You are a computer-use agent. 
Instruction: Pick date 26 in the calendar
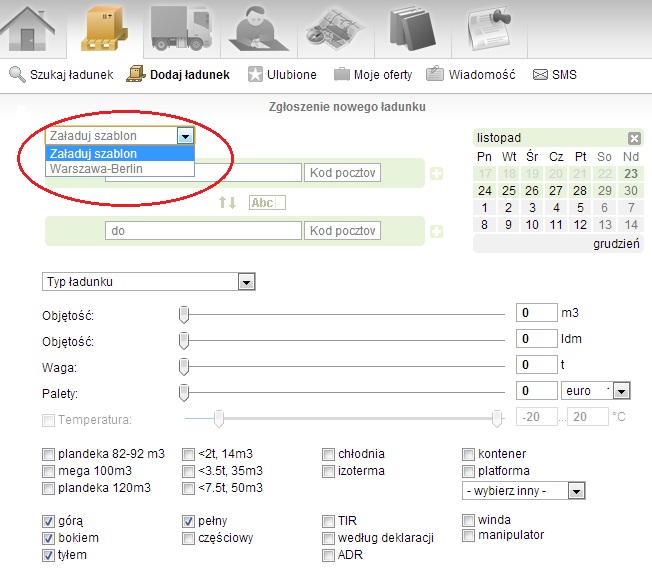pyautogui.click(x=532, y=190)
